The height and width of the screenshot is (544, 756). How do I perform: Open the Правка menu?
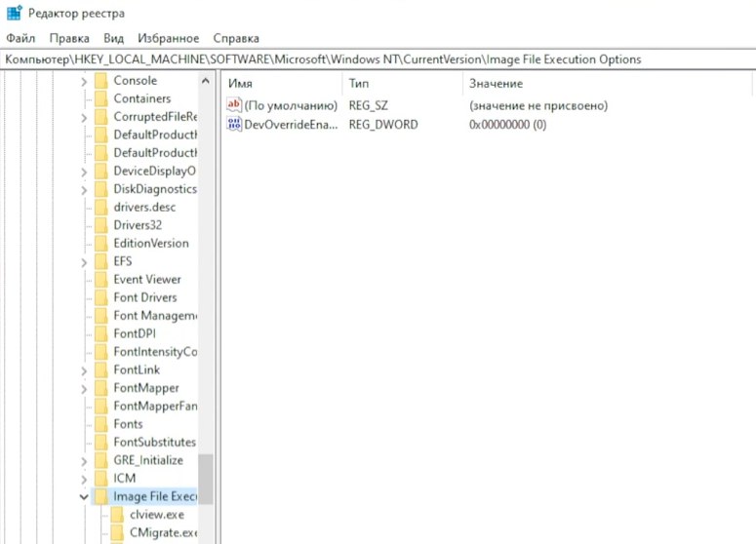pyautogui.click(x=69, y=38)
